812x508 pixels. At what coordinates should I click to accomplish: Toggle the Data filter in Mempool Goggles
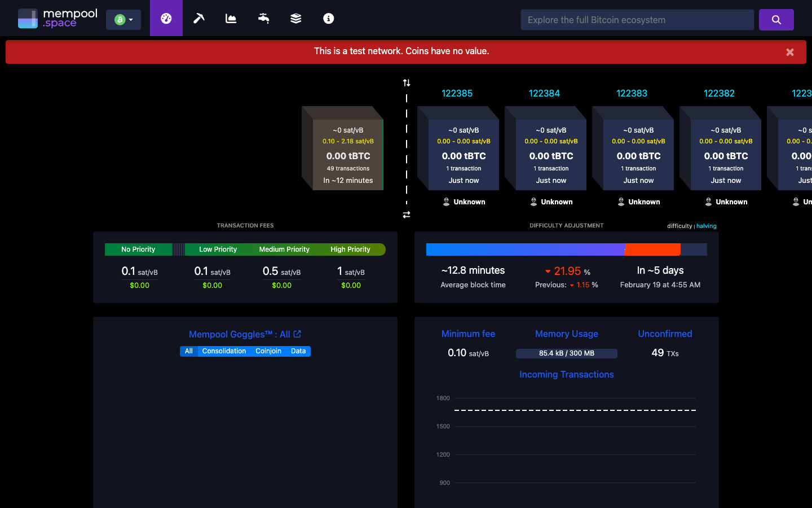[x=298, y=351]
